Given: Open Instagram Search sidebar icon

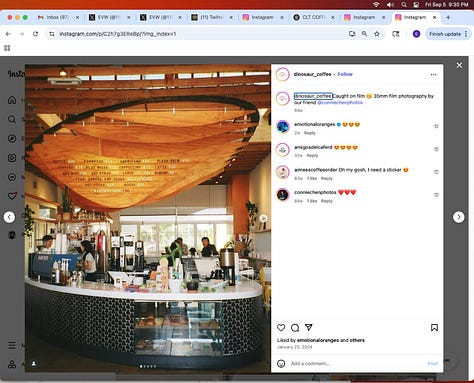Looking at the screenshot, I should (12, 119).
